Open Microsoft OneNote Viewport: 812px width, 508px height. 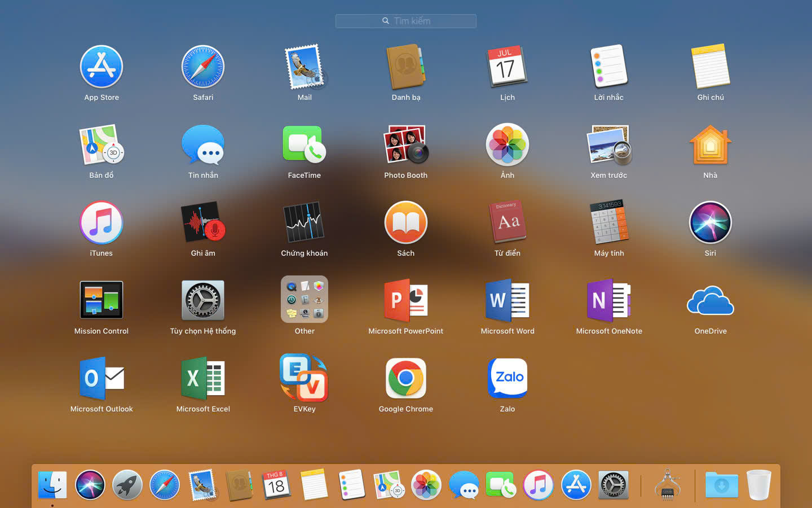coord(608,300)
